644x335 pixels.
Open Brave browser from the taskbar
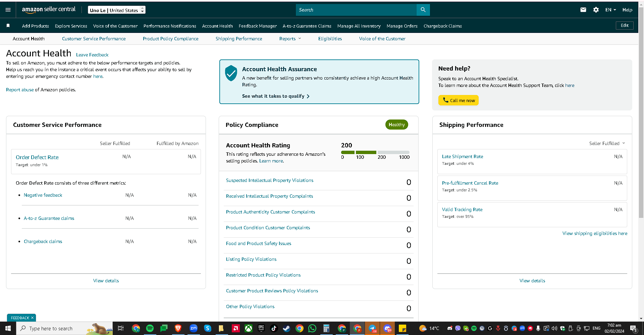click(x=178, y=328)
